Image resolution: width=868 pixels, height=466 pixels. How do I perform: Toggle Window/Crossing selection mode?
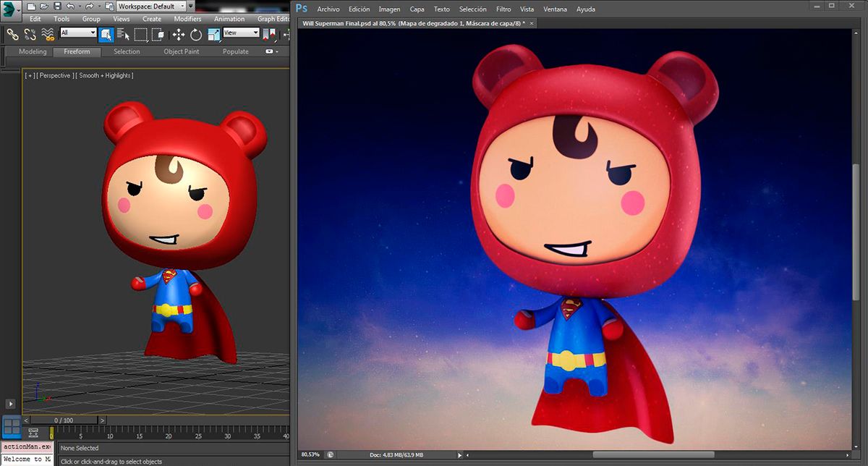(158, 33)
